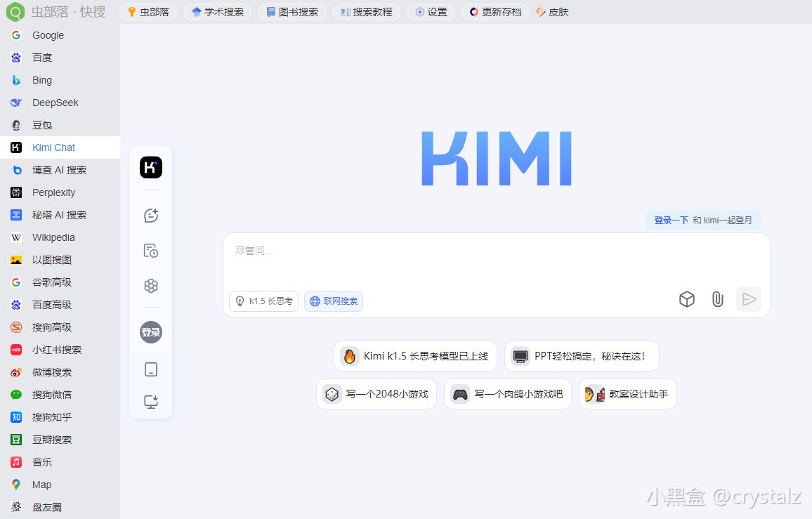Select 盘友圈 in the sidebar

[x=60, y=507]
